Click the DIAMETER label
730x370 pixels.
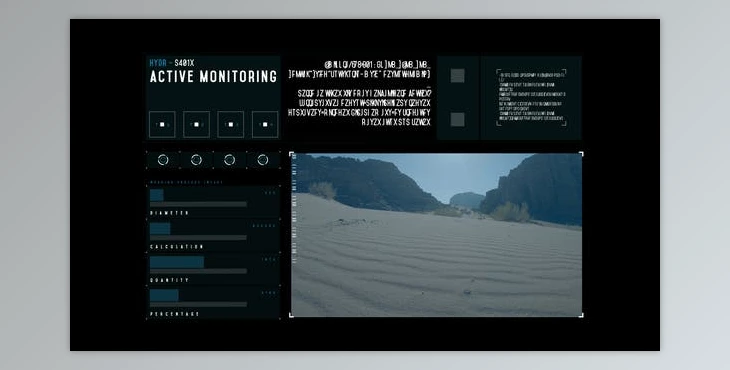coord(169,213)
